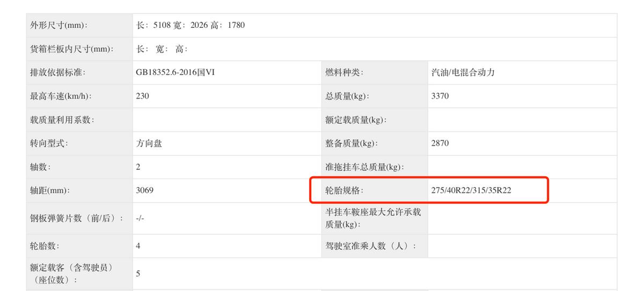Click the 外形尺寸(mm) label
This screenshot has height=291, width=644.
tap(60, 25)
